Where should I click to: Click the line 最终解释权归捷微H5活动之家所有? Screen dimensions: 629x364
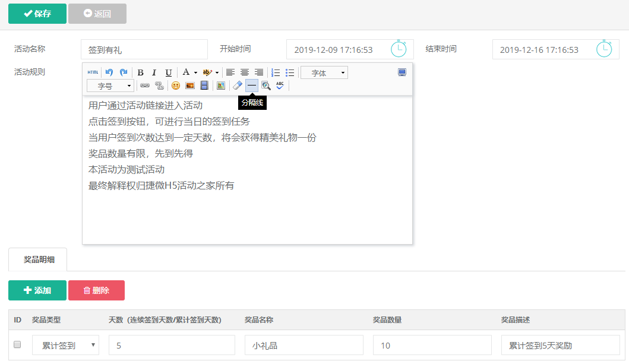(x=161, y=186)
